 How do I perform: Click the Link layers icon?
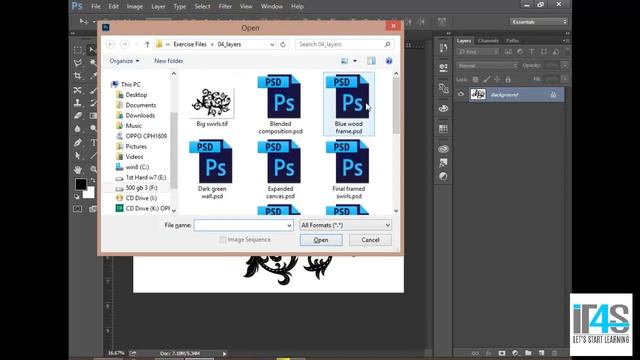coord(475,353)
